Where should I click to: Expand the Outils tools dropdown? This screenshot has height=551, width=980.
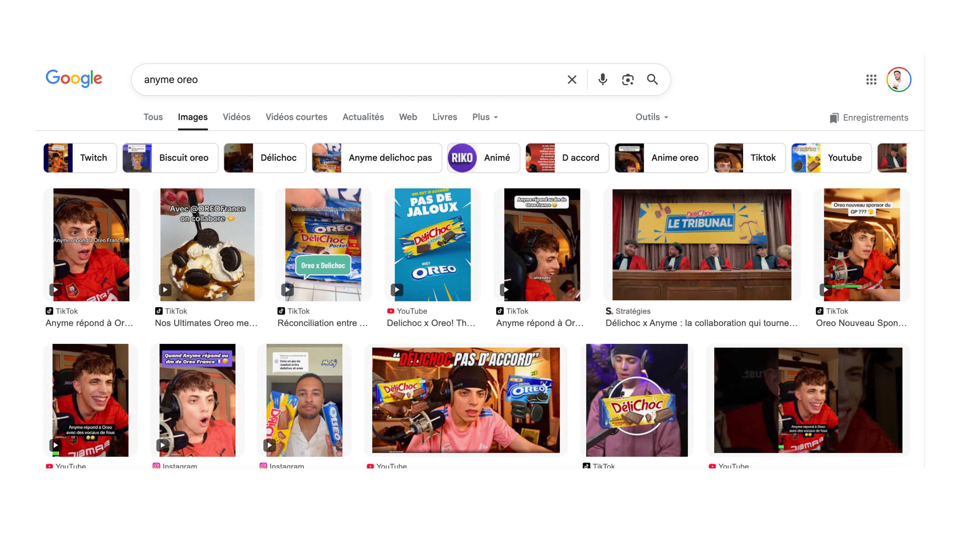pyautogui.click(x=651, y=117)
